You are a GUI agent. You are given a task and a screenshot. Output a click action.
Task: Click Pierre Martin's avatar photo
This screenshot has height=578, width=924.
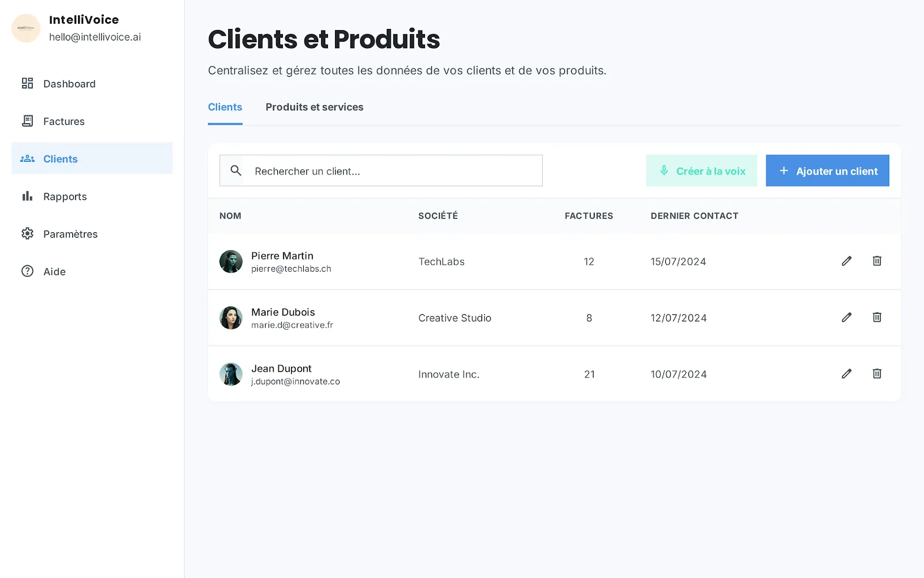(231, 262)
